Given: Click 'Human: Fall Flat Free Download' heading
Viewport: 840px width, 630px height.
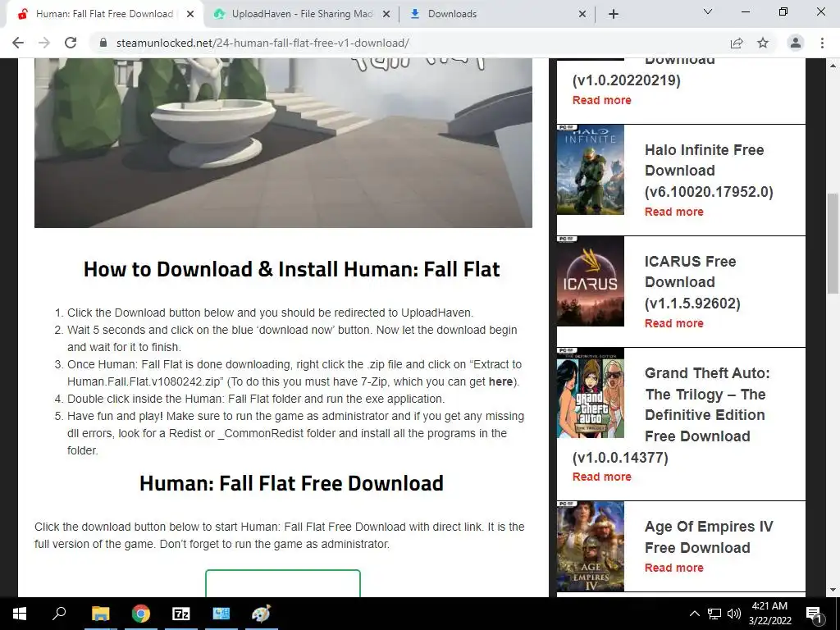Looking at the screenshot, I should click(291, 482).
